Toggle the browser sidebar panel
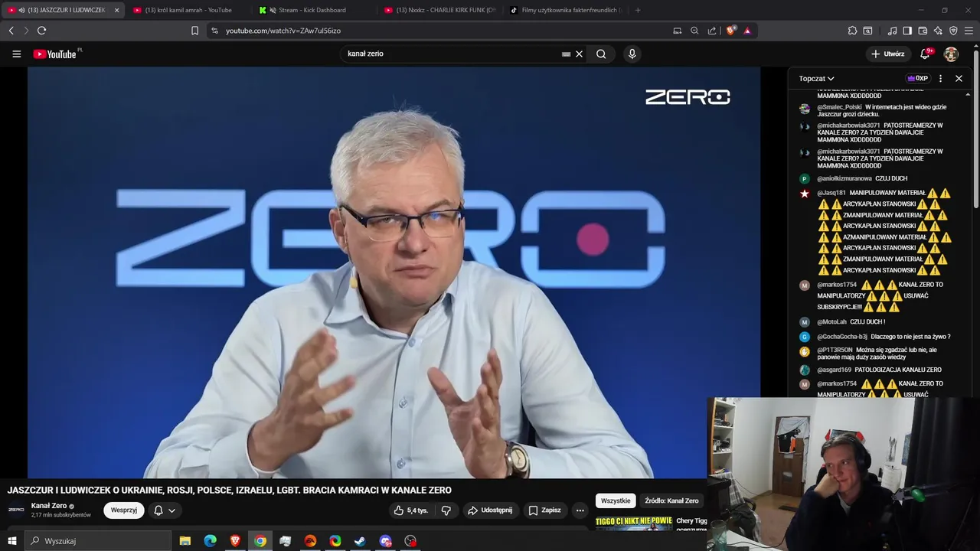Image resolution: width=980 pixels, height=551 pixels. pyautogui.click(x=907, y=31)
